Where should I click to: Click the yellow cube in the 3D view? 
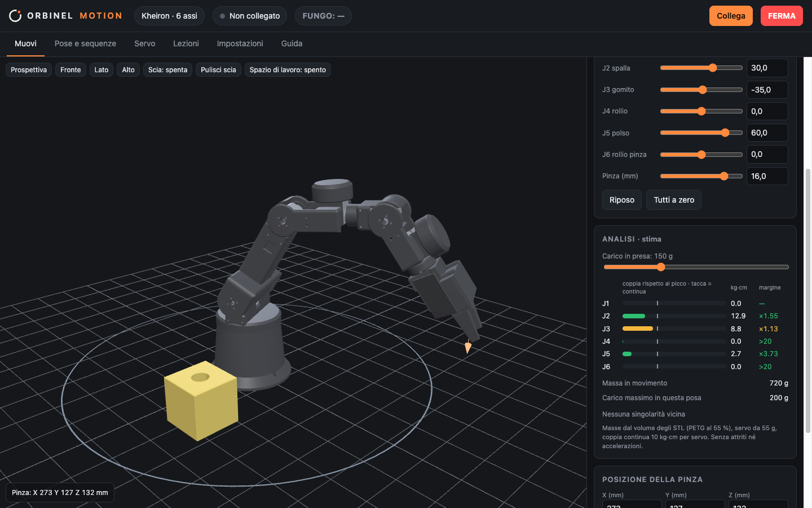[x=201, y=401]
